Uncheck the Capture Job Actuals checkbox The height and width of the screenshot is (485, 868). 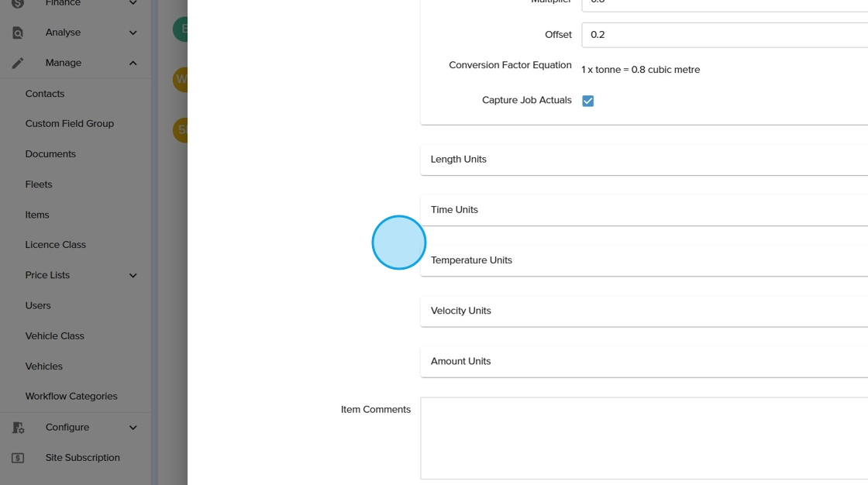[x=587, y=101]
